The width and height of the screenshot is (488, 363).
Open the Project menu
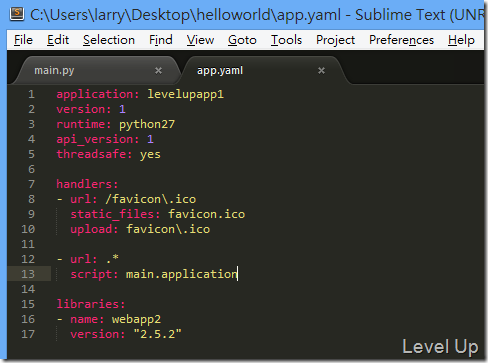[x=335, y=40]
